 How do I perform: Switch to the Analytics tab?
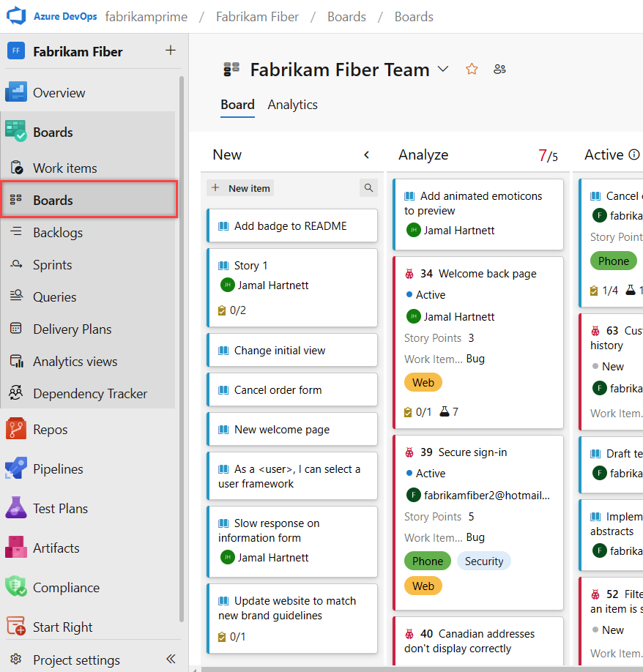pos(292,105)
